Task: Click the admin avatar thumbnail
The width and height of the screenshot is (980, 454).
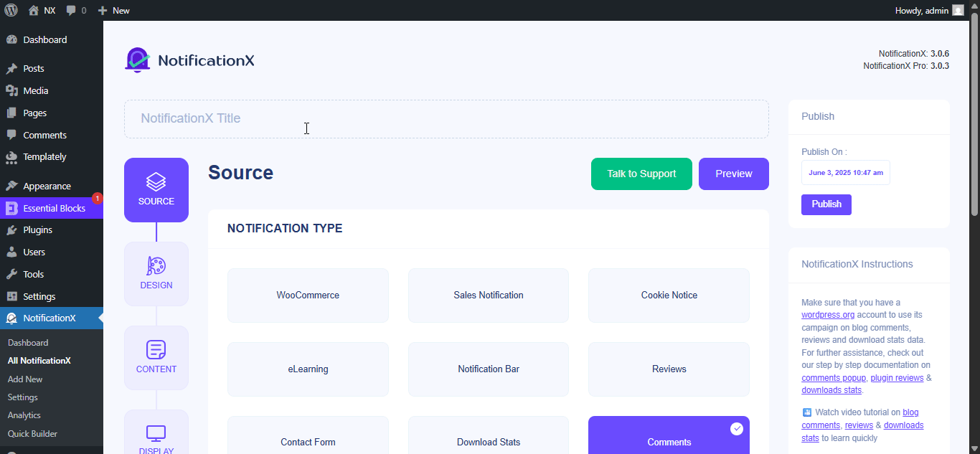Action: tap(958, 11)
